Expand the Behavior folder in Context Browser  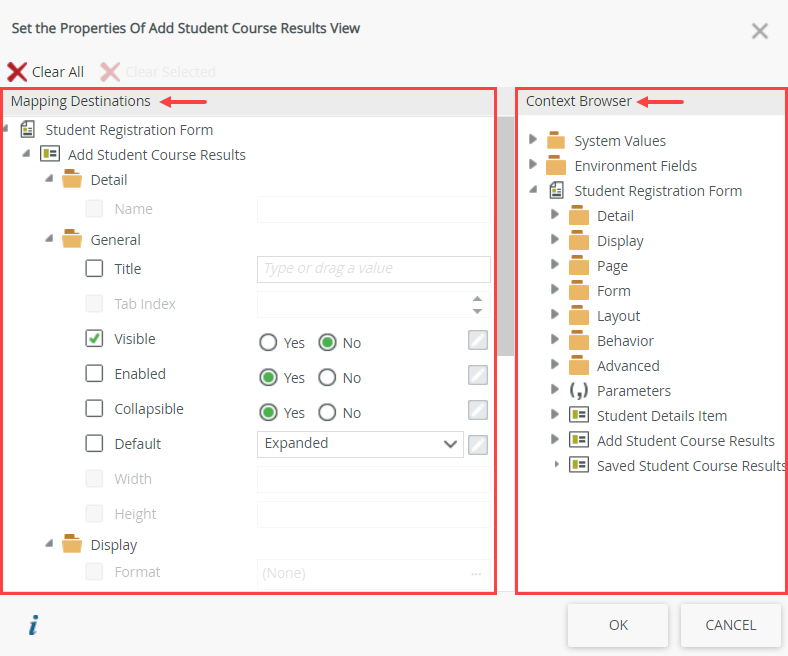555,341
